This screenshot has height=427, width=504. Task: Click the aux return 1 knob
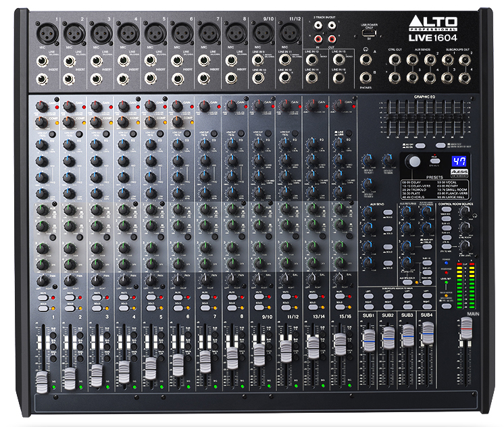tap(407, 211)
